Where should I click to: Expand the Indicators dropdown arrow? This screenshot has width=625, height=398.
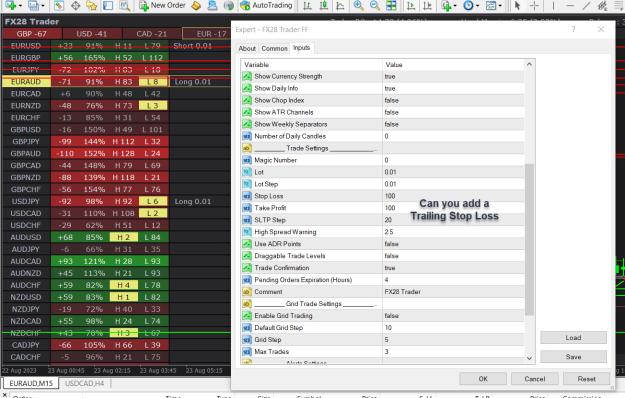pyautogui.click(x=455, y=6)
